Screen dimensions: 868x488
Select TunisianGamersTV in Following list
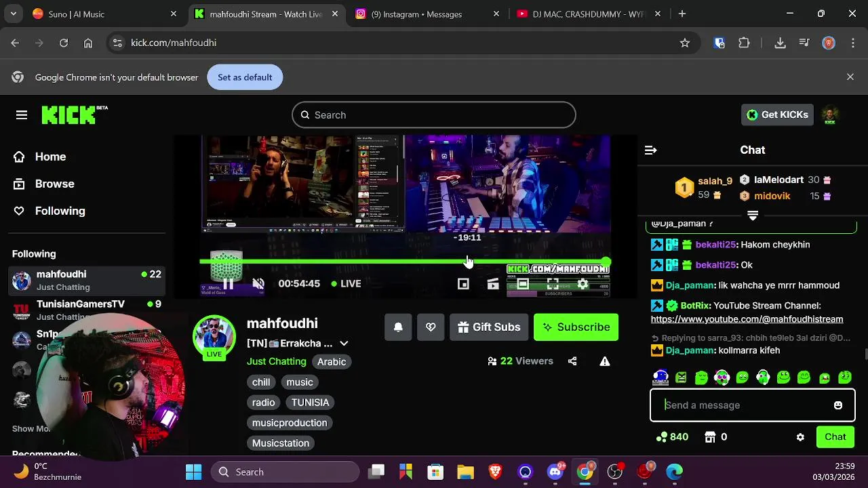click(x=87, y=310)
